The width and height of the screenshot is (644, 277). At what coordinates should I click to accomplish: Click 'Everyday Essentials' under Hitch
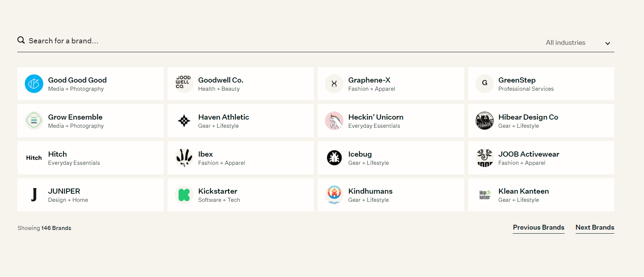click(x=74, y=163)
